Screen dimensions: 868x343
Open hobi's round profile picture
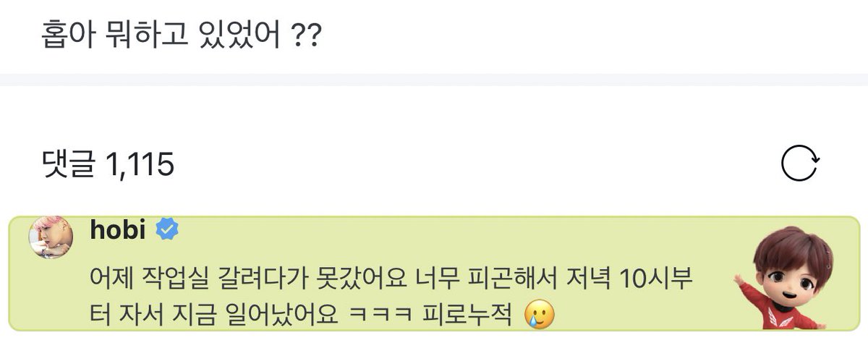coord(51,238)
